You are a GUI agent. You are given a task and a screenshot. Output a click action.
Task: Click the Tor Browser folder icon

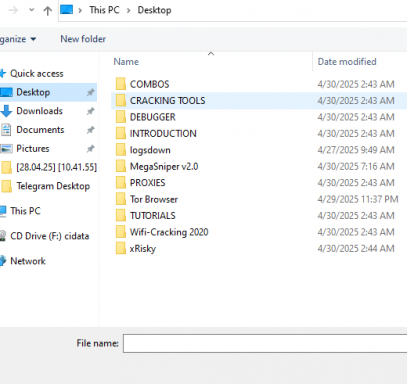(121, 199)
